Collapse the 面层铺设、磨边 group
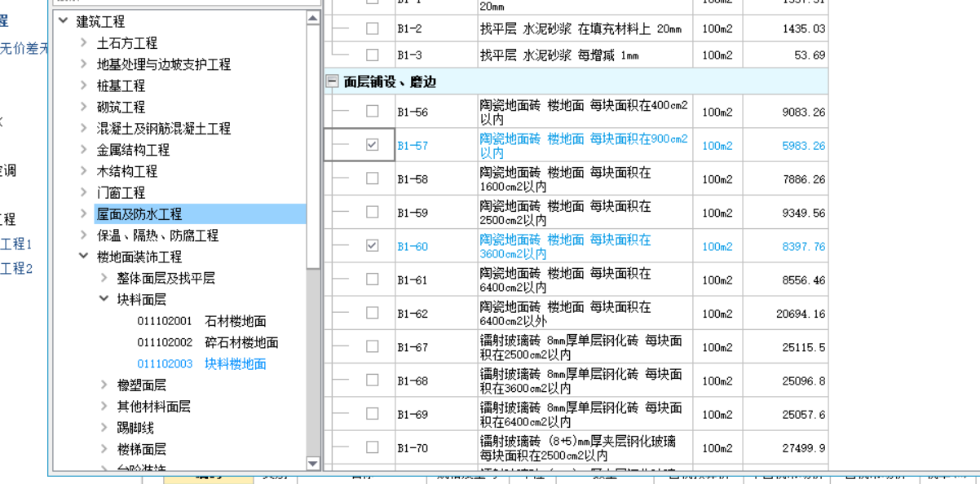The width and height of the screenshot is (980, 484). pyautogui.click(x=332, y=81)
